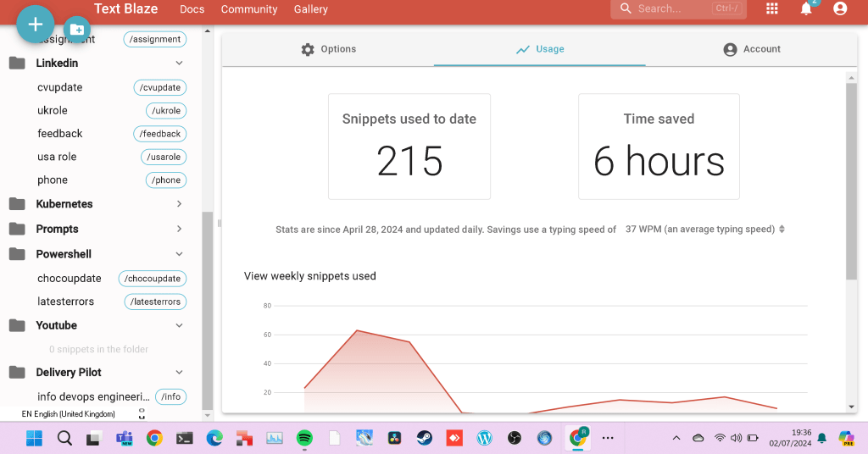Open Copilot preview from taskbar
Screen dimensions: 868x454
846,438
